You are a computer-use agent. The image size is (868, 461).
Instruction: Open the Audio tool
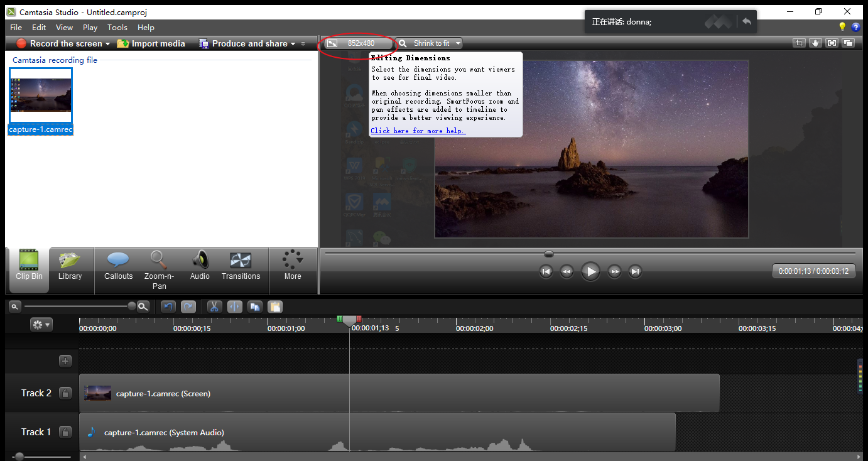[200, 266]
